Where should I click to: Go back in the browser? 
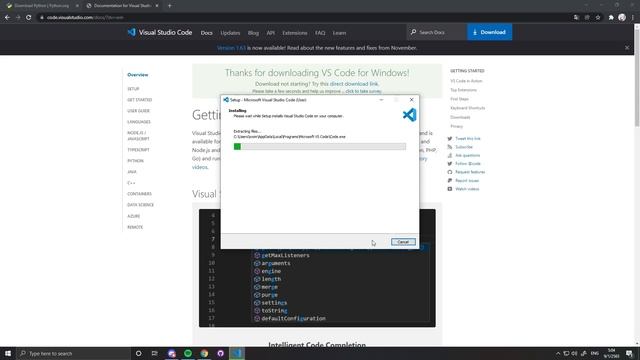click(x=7, y=18)
